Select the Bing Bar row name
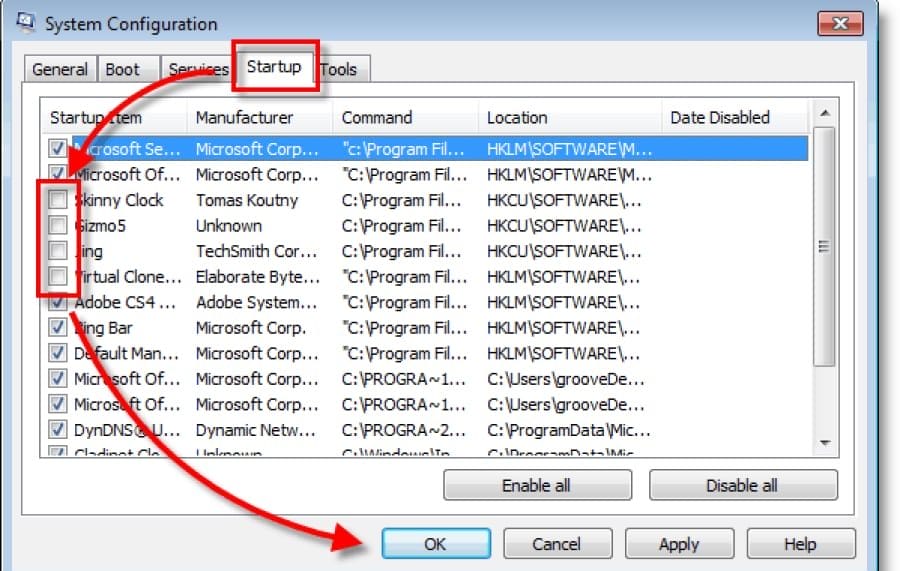The image size is (900, 571). coord(103,328)
